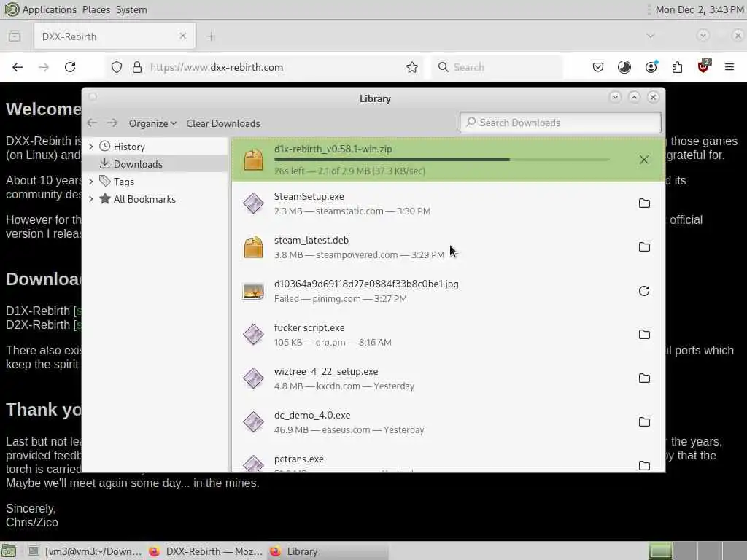Select the SteamSetup.exe download entry
Viewport: 747px width, 560px height.
448,203
